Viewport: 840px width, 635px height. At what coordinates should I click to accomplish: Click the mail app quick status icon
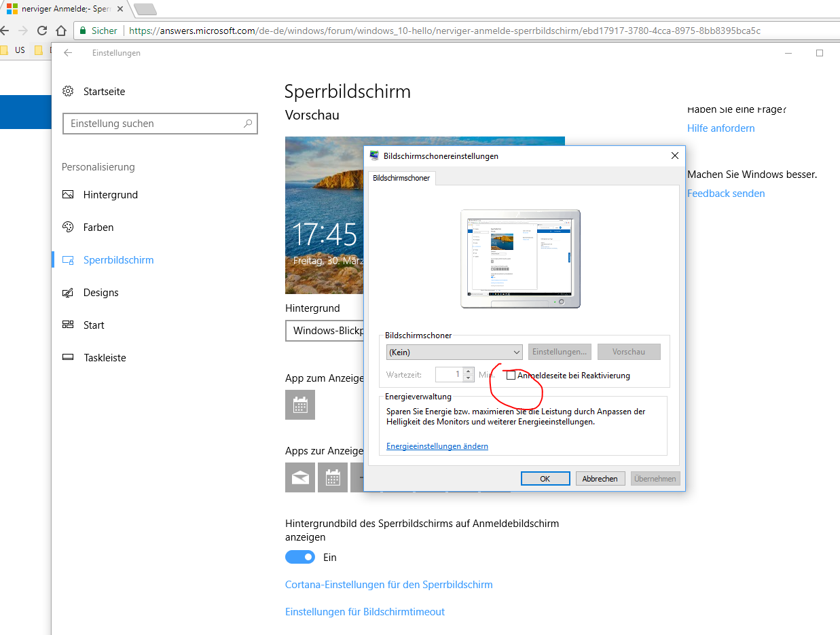(x=300, y=477)
